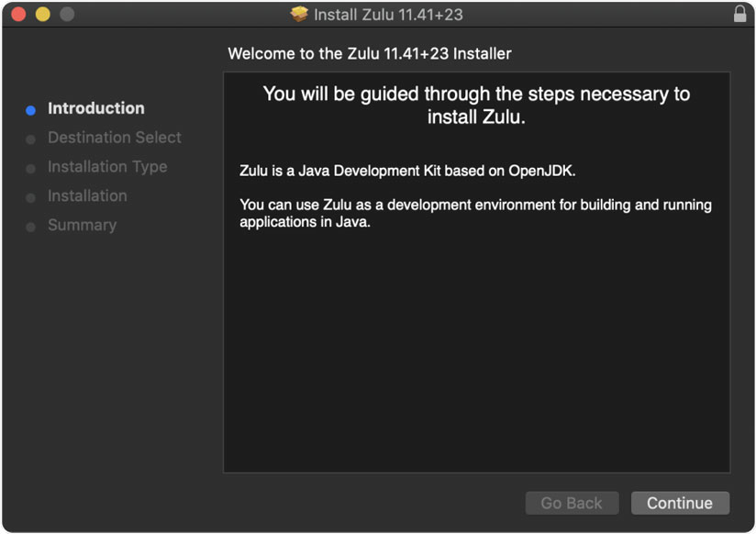Select the Installation step label above Summary
The image size is (756, 534).
click(x=87, y=195)
